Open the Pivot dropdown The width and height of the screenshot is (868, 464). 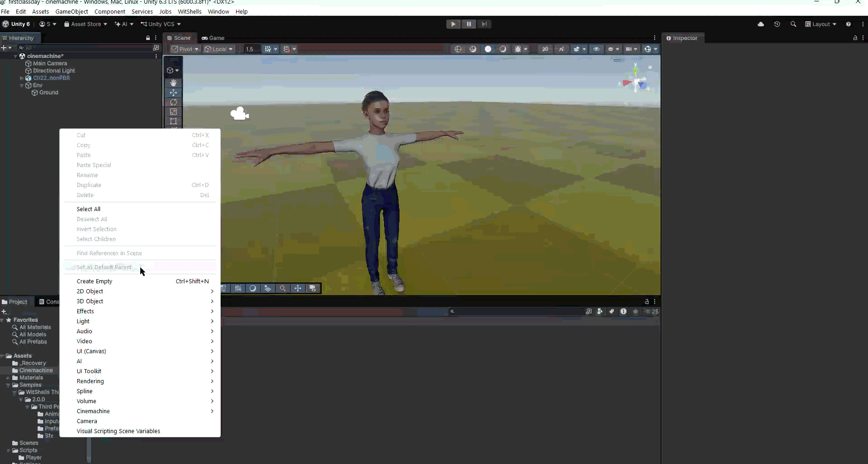pos(185,49)
